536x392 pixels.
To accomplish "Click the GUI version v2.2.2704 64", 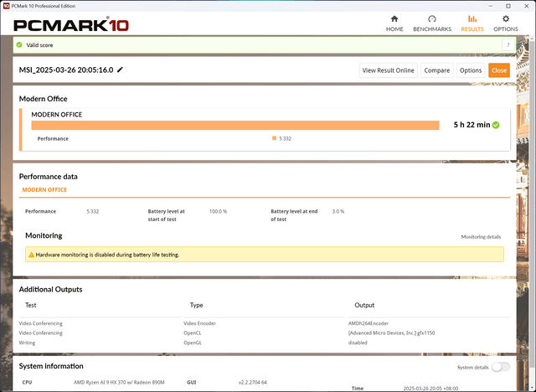I will (x=253, y=382).
